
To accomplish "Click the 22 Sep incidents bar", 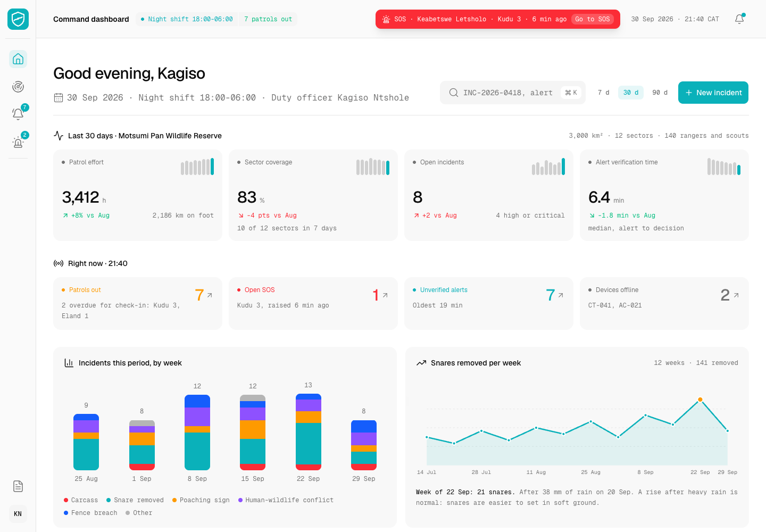I will pos(309,432).
